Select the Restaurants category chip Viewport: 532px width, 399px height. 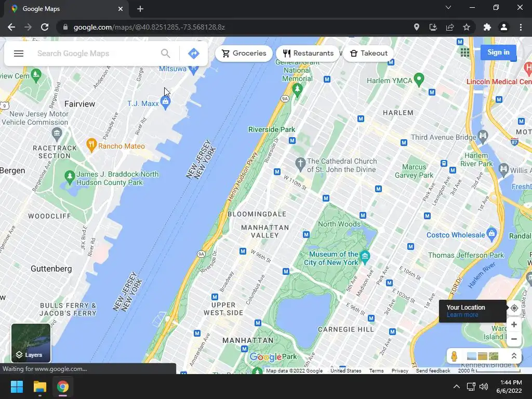coord(308,54)
